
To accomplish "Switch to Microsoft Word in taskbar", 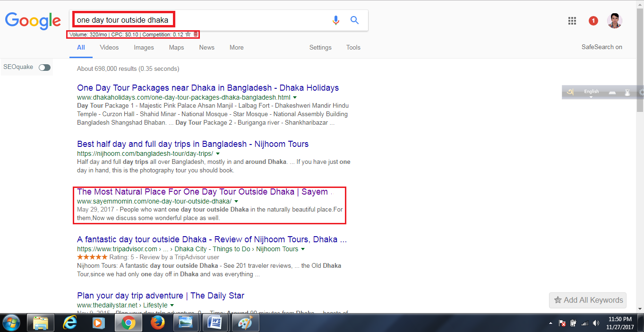I will tap(216, 323).
